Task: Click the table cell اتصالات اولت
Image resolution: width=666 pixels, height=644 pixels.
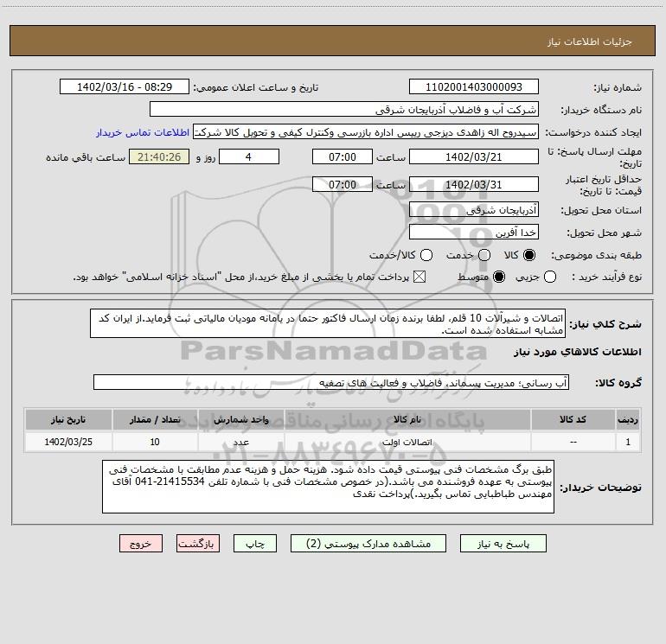Action: tap(407, 442)
